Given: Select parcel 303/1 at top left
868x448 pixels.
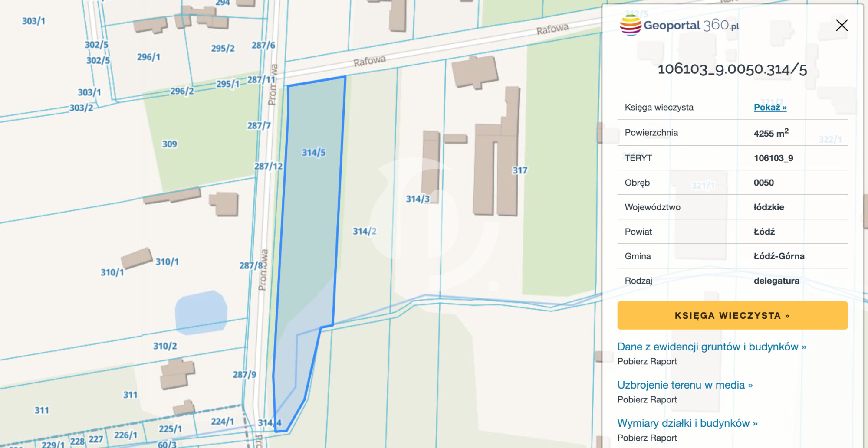Looking at the screenshot, I should click(x=33, y=21).
